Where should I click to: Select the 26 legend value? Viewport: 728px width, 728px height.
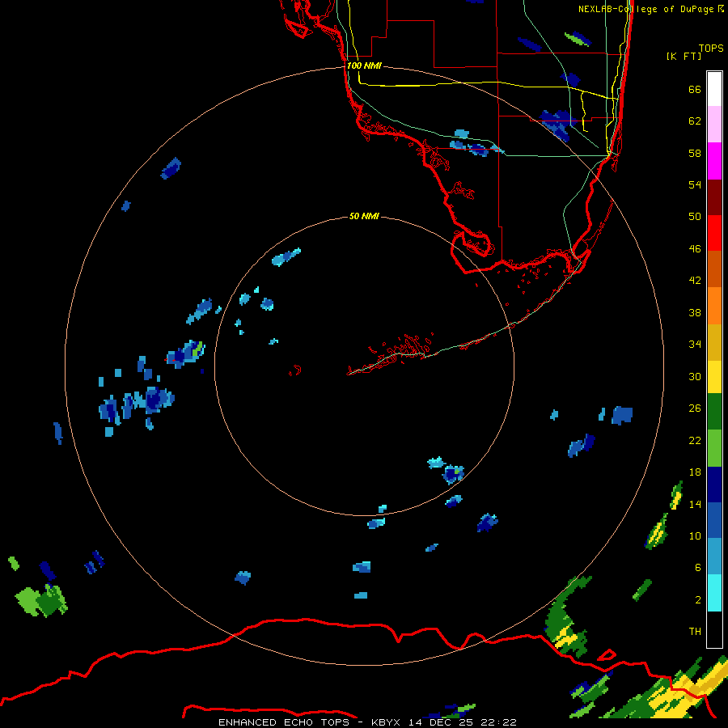(695, 408)
